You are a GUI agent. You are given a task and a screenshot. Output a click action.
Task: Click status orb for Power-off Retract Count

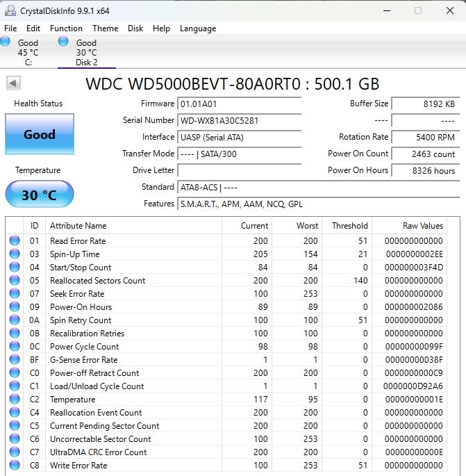pos(15,372)
